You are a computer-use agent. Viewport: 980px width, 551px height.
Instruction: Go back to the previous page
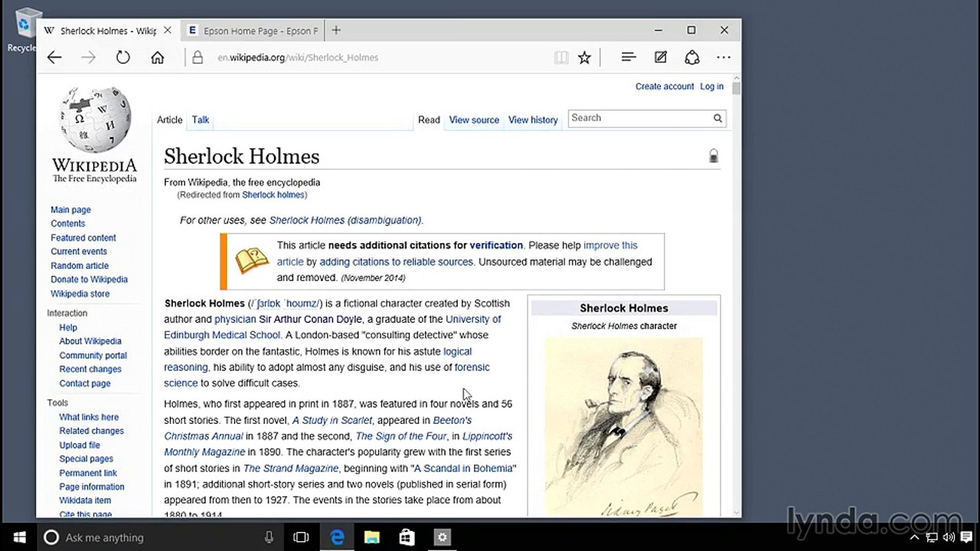click(x=54, y=57)
